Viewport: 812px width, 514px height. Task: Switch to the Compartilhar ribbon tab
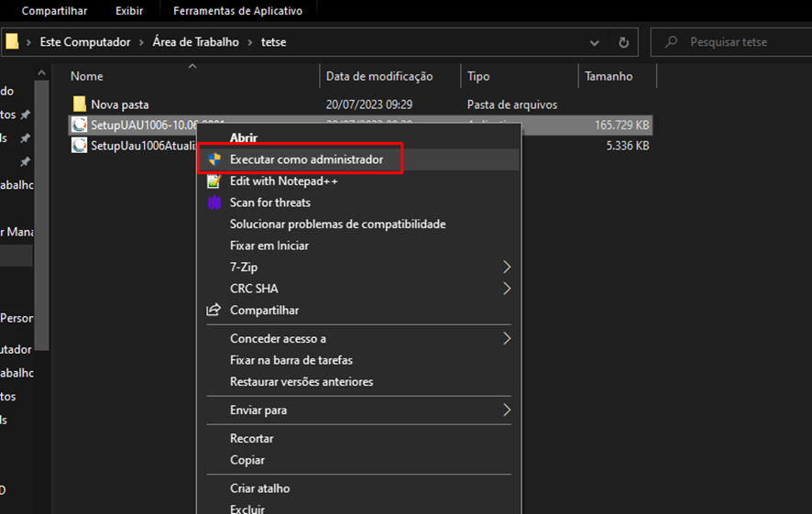(x=54, y=11)
